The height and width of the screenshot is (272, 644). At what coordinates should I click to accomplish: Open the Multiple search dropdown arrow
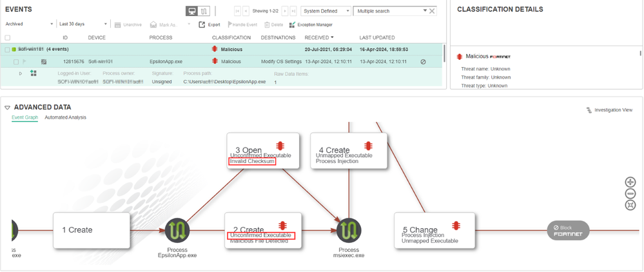point(425,11)
